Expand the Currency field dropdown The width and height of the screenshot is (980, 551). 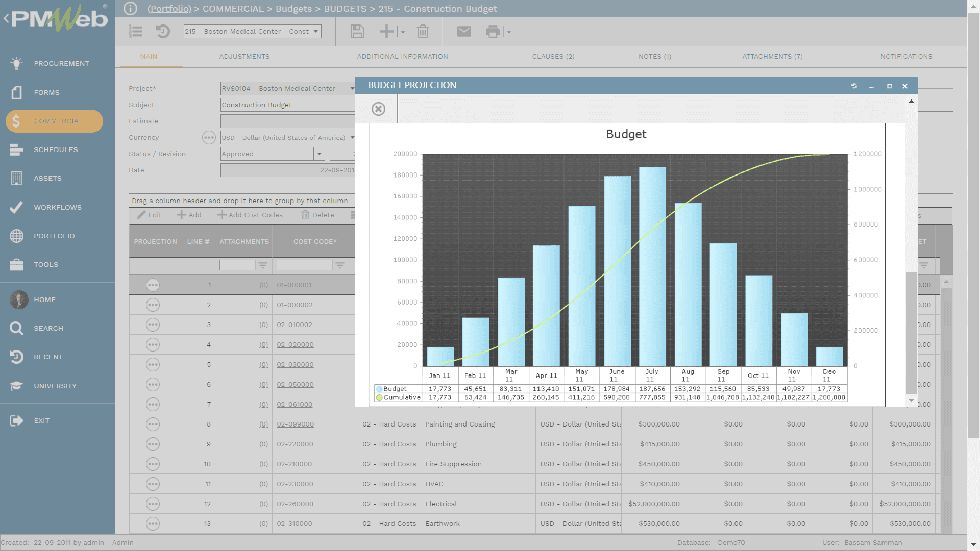click(352, 137)
